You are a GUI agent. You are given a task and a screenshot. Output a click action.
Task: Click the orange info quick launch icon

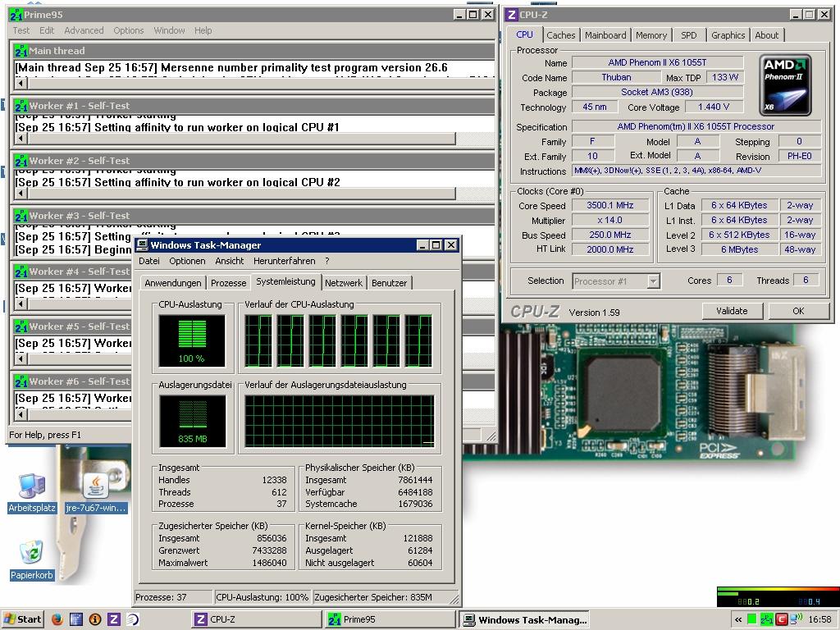[95, 619]
